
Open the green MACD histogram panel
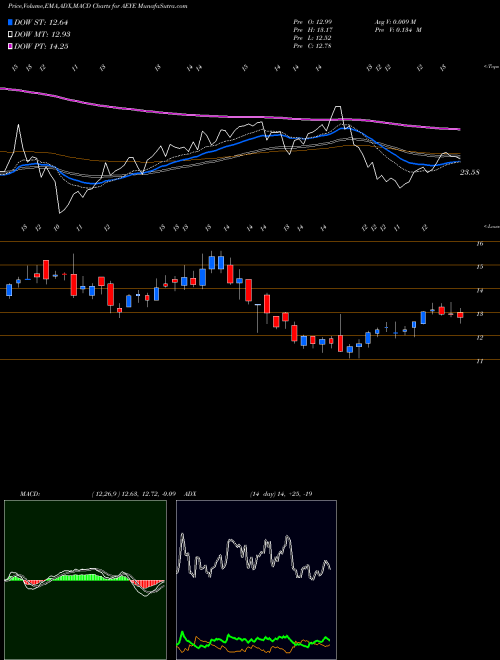coord(85,580)
